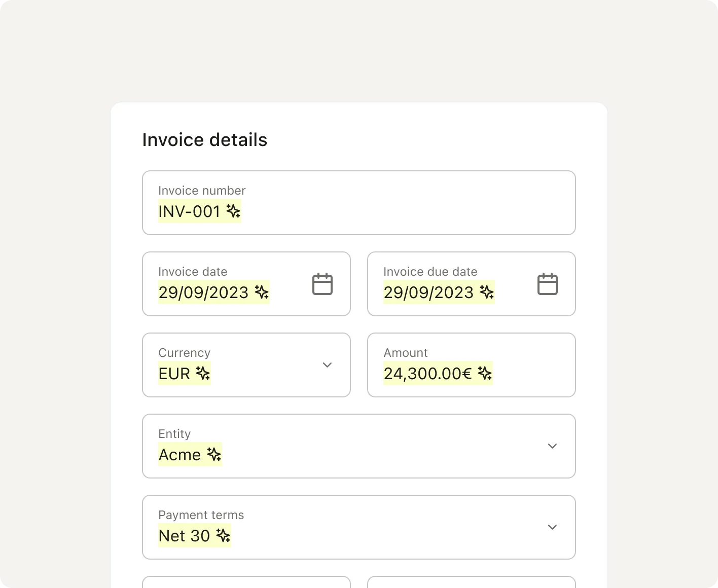Open the Payment terms dropdown

[552, 527]
